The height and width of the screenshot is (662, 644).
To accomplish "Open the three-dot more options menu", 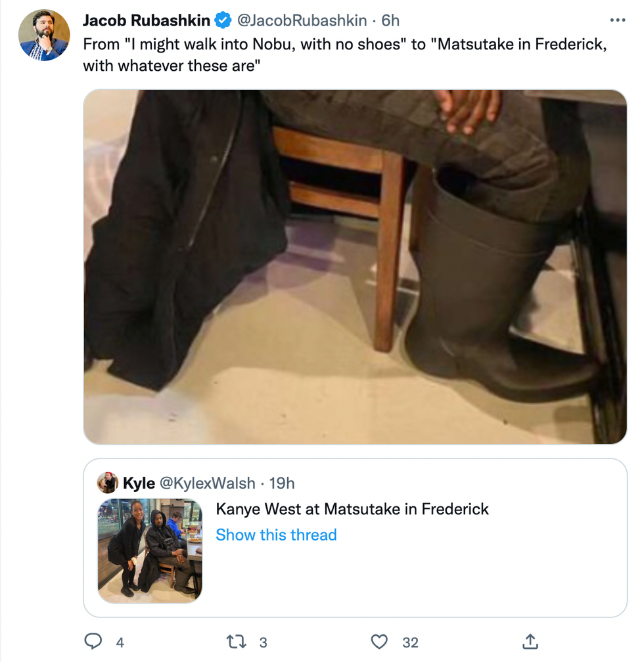I will pyautogui.click(x=618, y=20).
